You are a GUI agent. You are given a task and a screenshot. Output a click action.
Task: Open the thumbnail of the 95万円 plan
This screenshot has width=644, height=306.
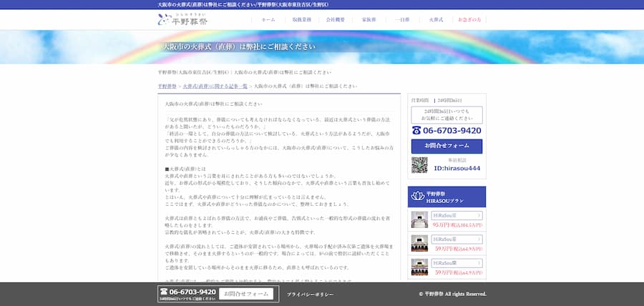pos(419,219)
